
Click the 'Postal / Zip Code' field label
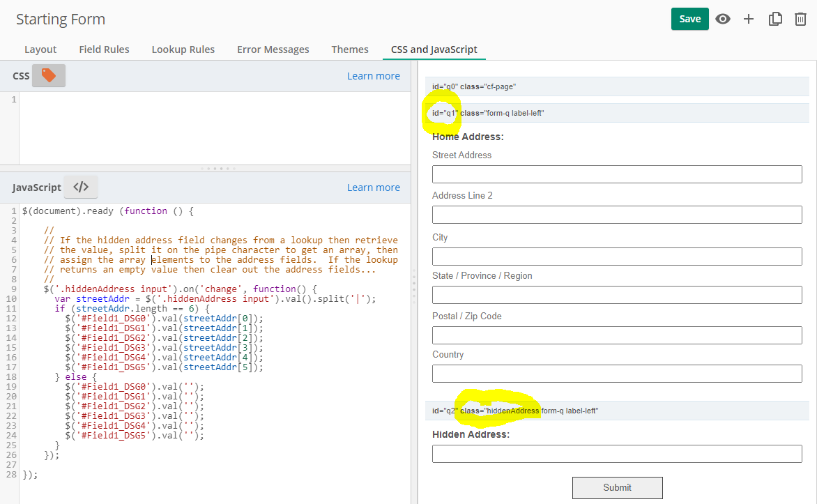tap(467, 316)
